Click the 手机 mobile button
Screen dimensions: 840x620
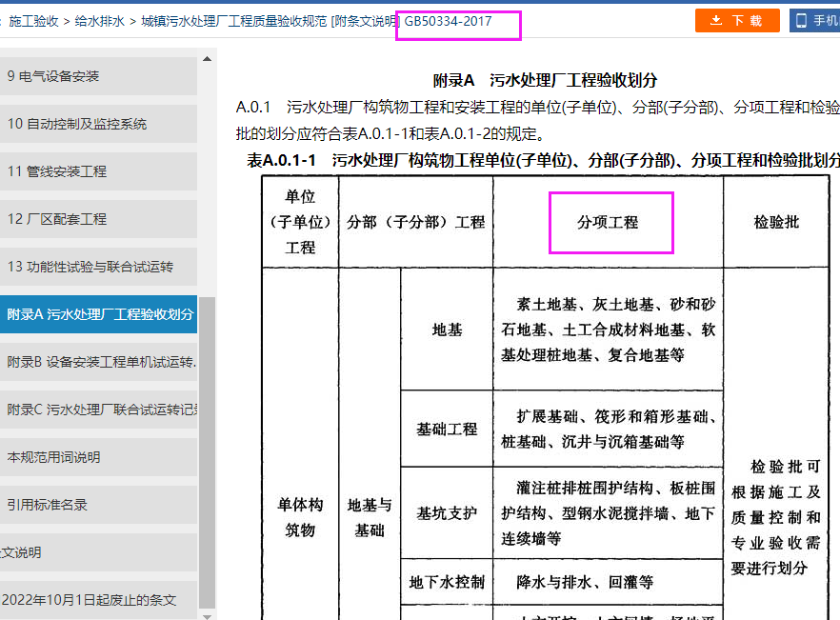815,21
